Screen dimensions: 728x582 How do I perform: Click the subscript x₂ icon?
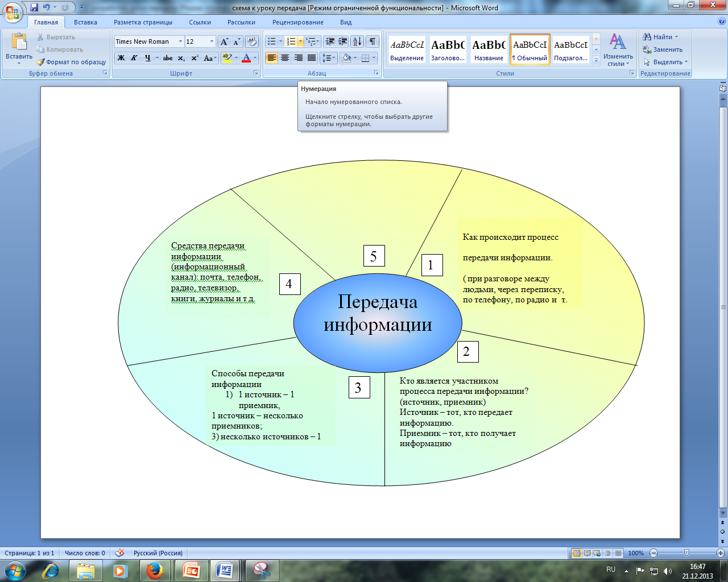181,58
